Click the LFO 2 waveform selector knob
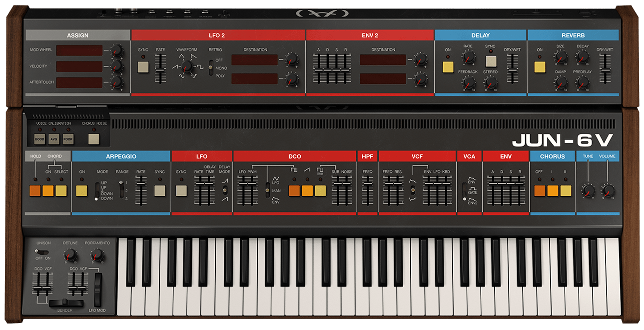The height and width of the screenshot is (330, 644). click(186, 66)
